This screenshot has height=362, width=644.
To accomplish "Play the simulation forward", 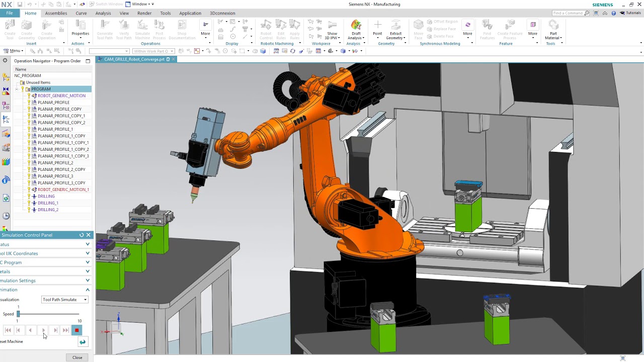I will [x=43, y=330].
